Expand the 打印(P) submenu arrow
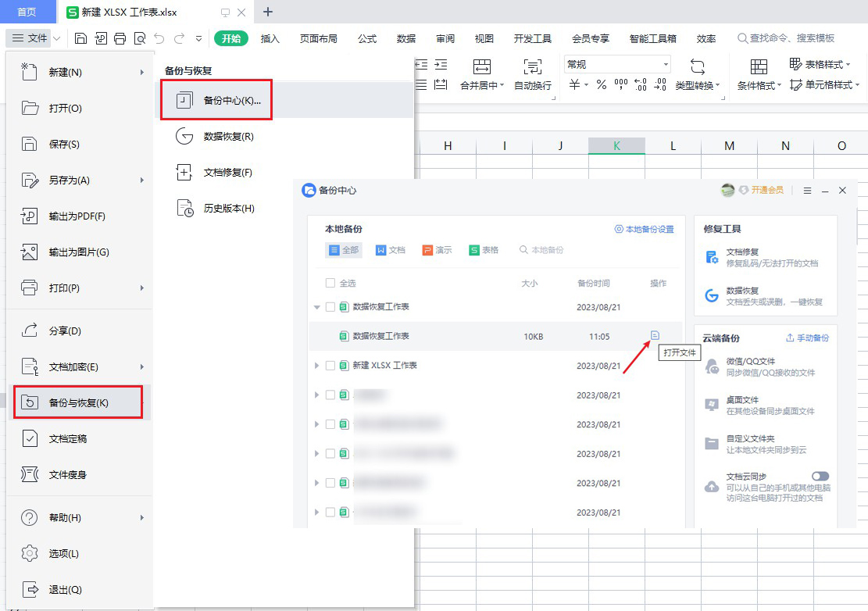This screenshot has width=868, height=611. pos(142,288)
